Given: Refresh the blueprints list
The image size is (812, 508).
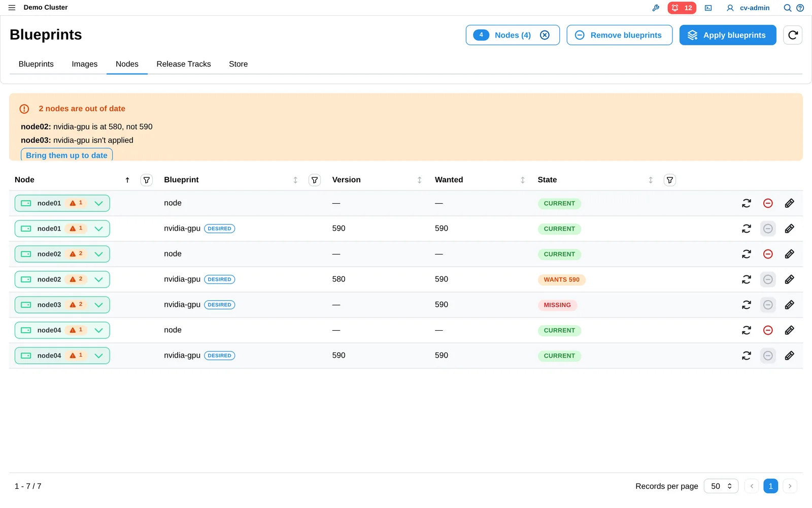Looking at the screenshot, I should coord(793,35).
